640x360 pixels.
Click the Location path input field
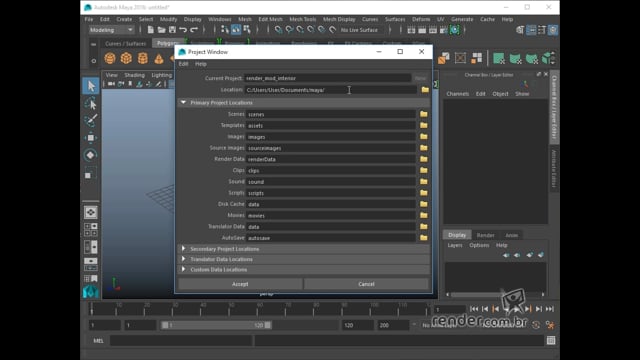(x=331, y=90)
